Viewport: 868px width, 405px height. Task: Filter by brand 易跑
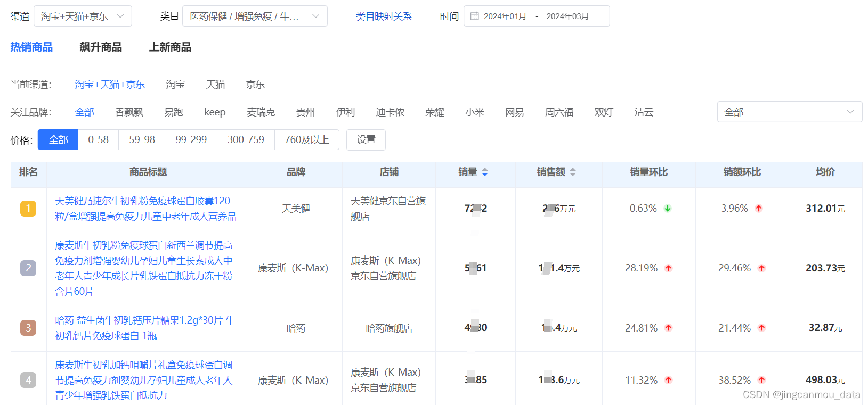click(174, 112)
